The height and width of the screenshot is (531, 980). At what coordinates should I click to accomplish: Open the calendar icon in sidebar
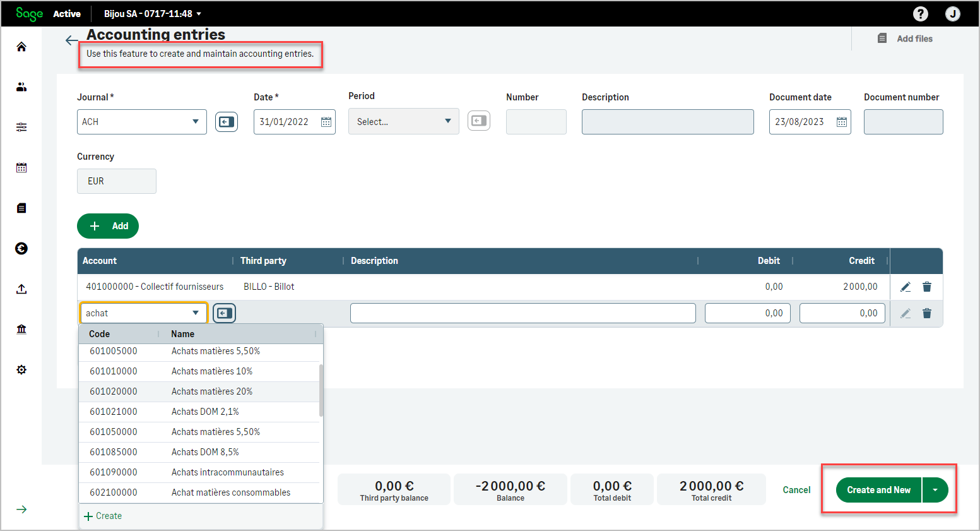pyautogui.click(x=21, y=168)
